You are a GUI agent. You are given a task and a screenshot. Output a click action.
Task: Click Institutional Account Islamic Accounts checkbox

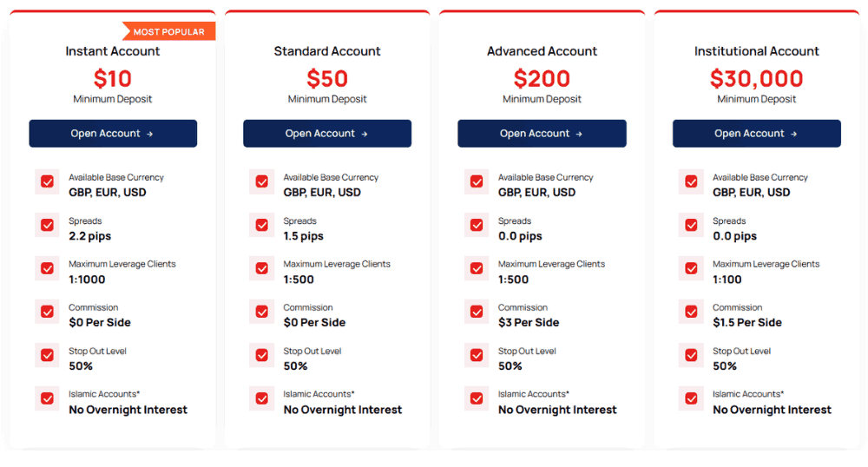691,399
